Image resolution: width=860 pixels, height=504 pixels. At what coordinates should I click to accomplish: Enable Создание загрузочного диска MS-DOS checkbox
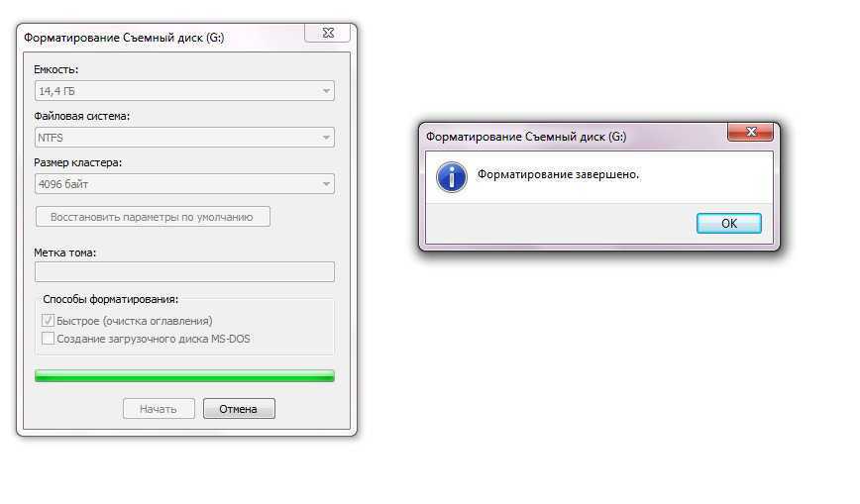pyautogui.click(x=48, y=339)
